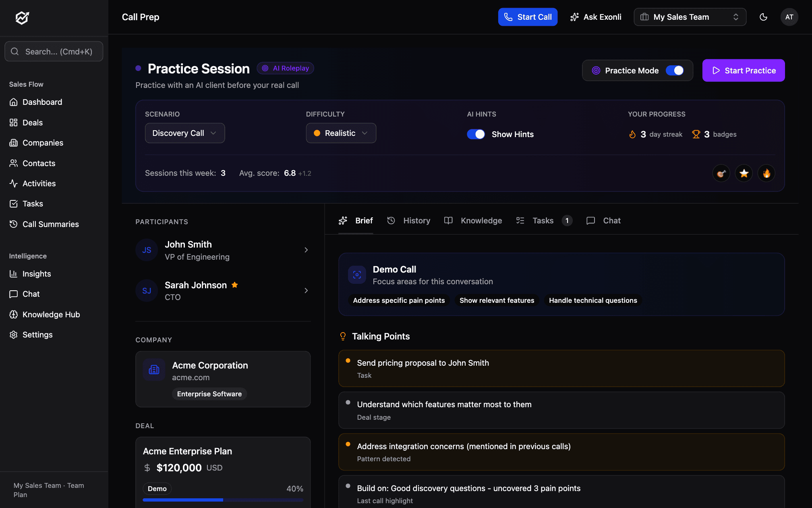Click the Exonli logo icon

click(x=22, y=17)
